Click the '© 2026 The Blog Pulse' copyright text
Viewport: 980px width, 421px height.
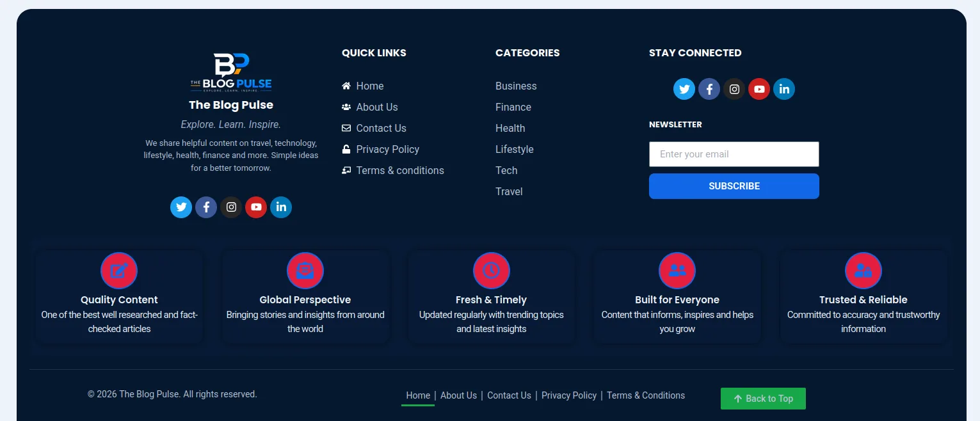pos(172,394)
